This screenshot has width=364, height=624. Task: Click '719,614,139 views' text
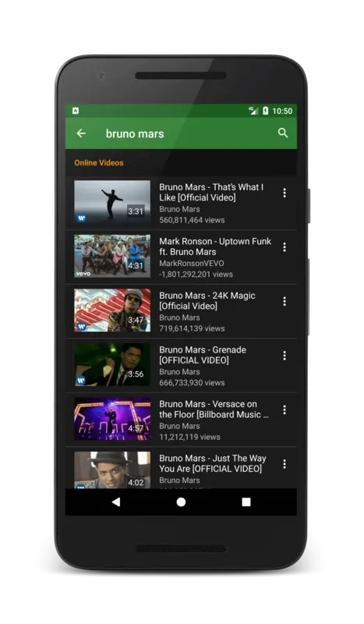(x=192, y=328)
